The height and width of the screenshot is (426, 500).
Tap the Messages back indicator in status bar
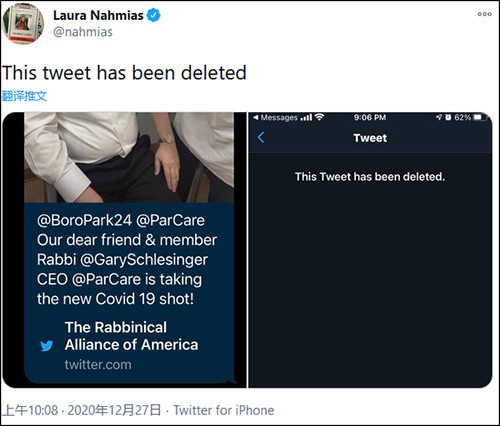(275, 117)
